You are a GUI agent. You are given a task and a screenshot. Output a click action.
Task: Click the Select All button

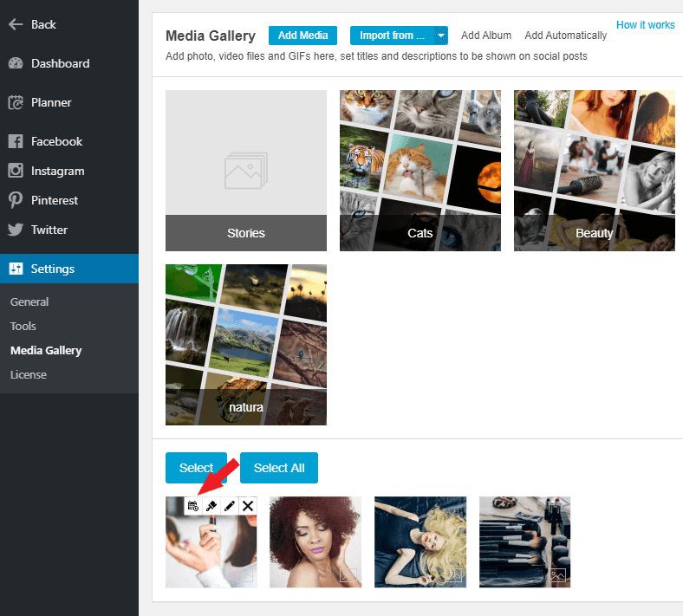(279, 468)
